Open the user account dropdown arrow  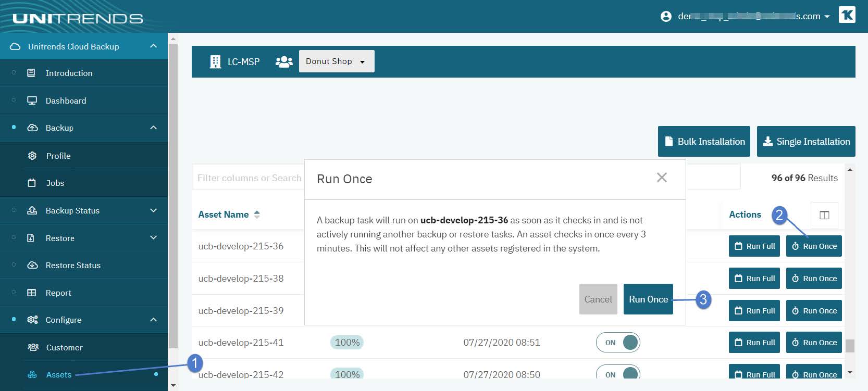click(827, 17)
